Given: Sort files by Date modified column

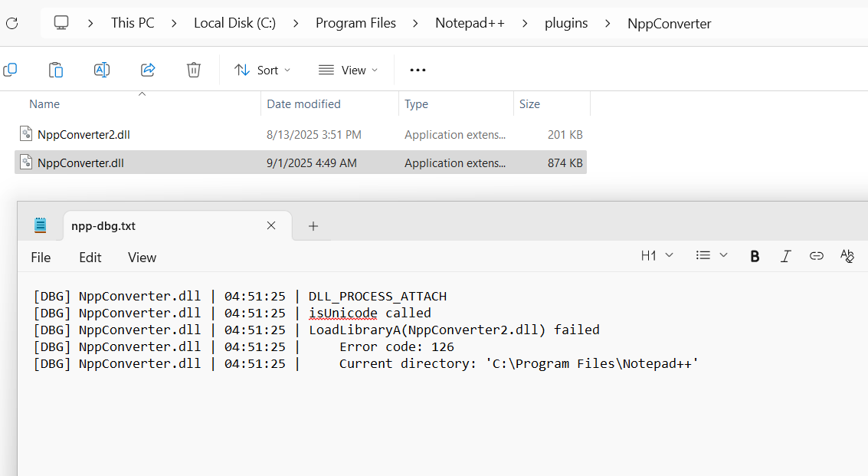Looking at the screenshot, I should [304, 104].
